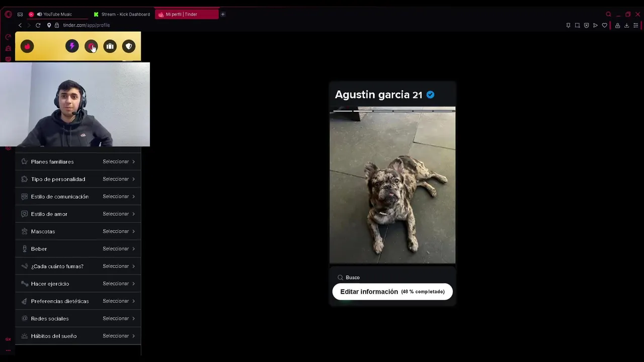The height and width of the screenshot is (362, 644).
Task: Click the paw icon beside Mascotas
Action: [24, 231]
